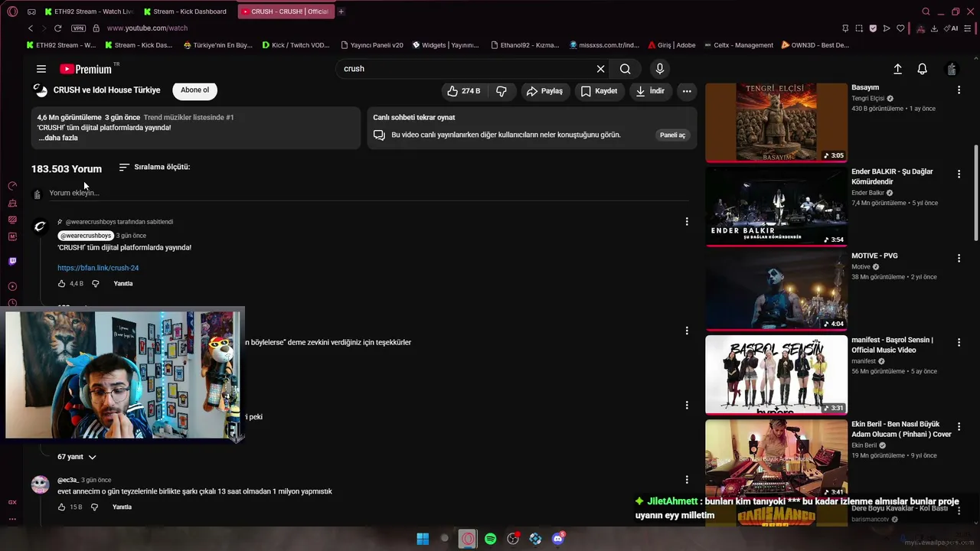Open YouTube notifications bell
This screenshot has height=551, width=980.
pyautogui.click(x=922, y=69)
